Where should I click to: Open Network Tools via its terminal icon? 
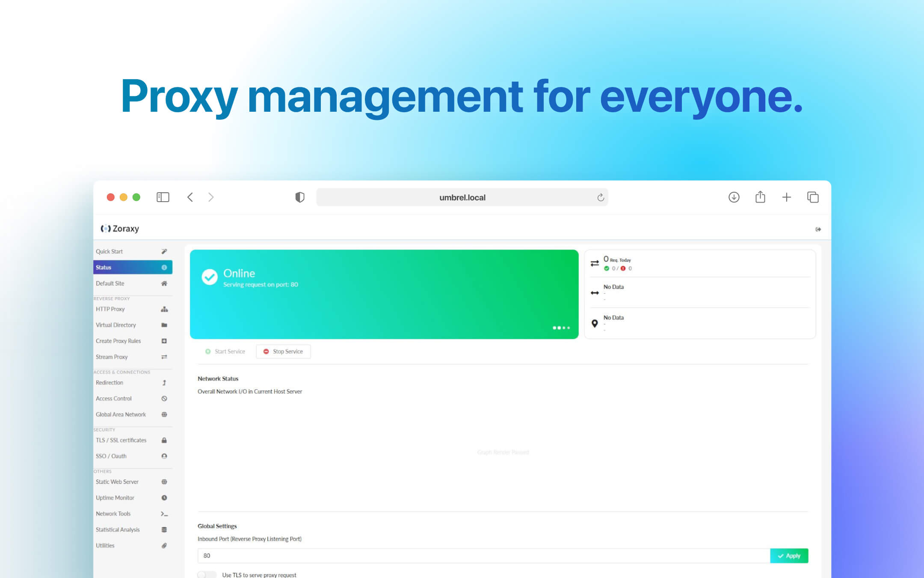164,513
